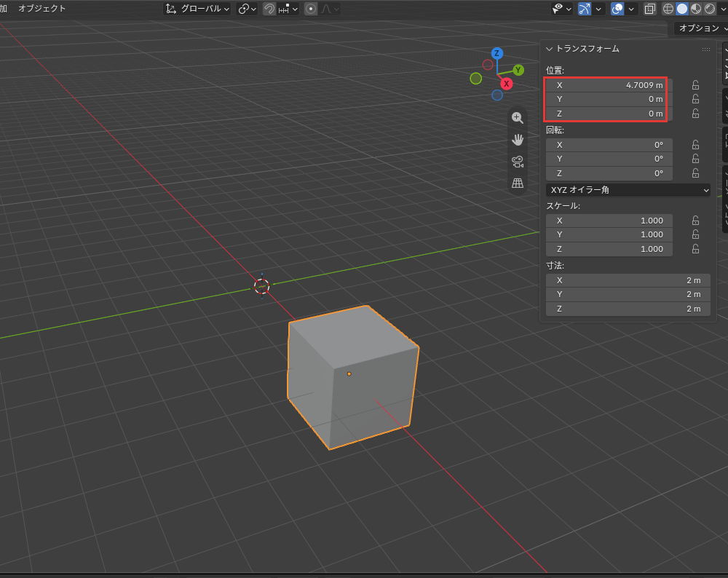728x578 pixels.
Task: Toggle the lock for position Y
Action: point(695,99)
